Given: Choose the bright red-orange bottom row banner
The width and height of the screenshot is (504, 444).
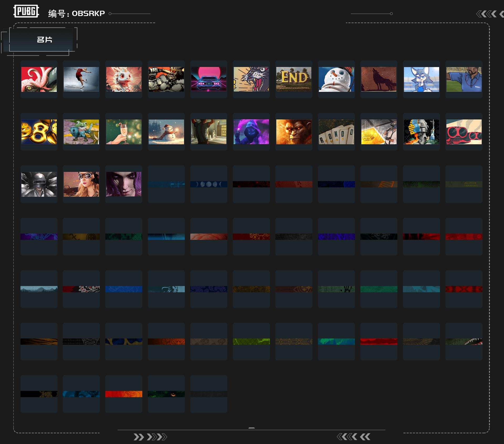Looking at the screenshot, I should [124, 394].
